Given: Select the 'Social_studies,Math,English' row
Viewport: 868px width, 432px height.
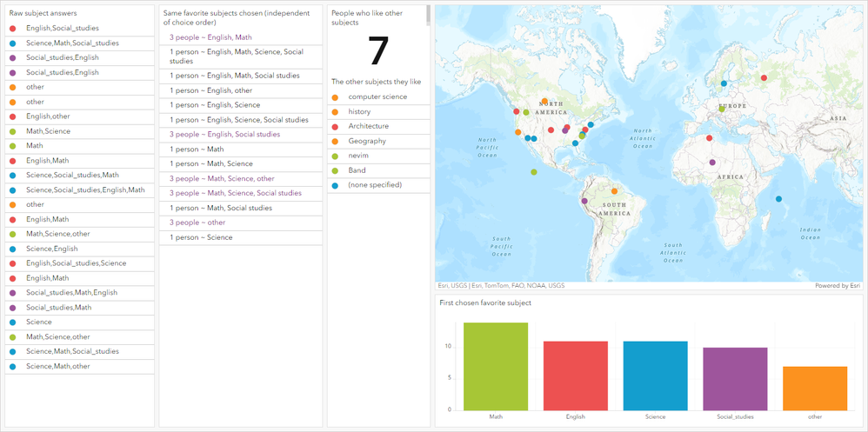Looking at the screenshot, I should click(80, 293).
